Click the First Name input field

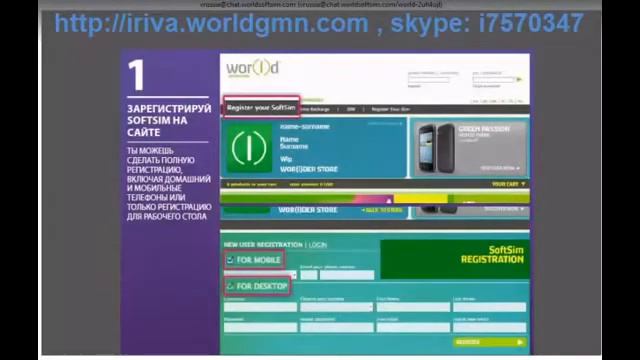413,307
